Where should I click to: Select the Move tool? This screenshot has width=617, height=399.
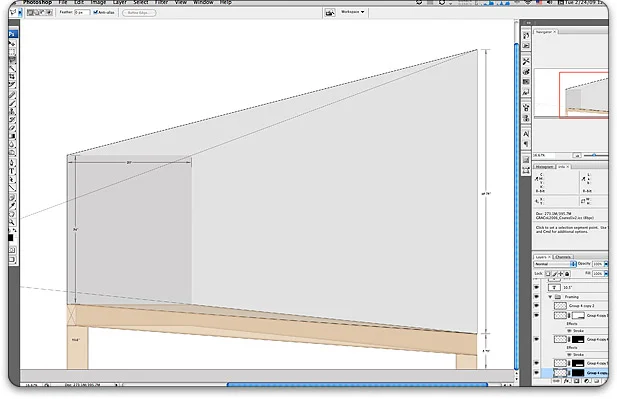(12, 43)
